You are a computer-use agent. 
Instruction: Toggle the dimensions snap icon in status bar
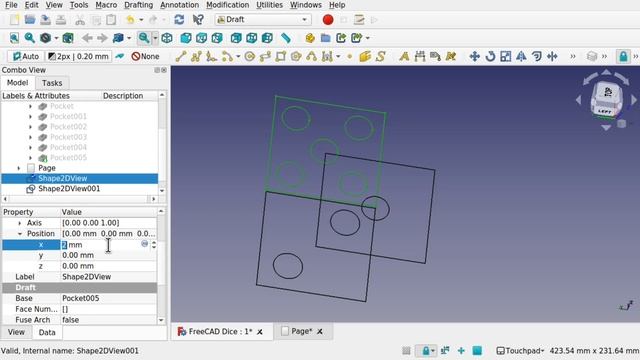(x=445, y=351)
